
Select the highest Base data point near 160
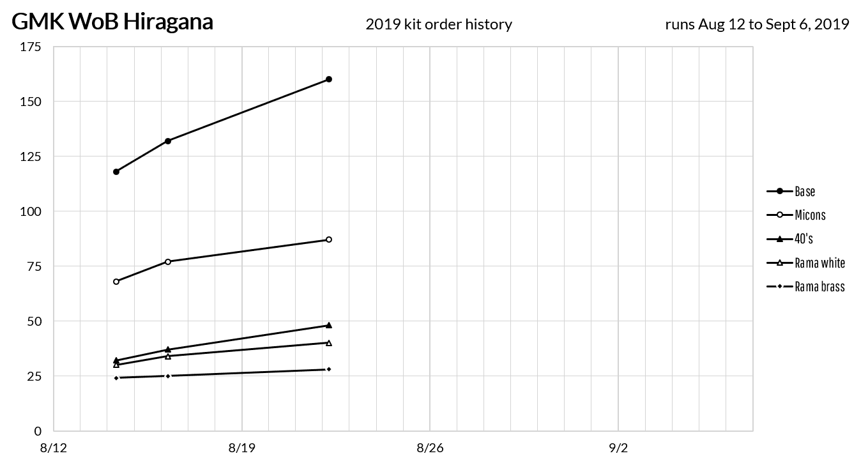[x=329, y=79]
